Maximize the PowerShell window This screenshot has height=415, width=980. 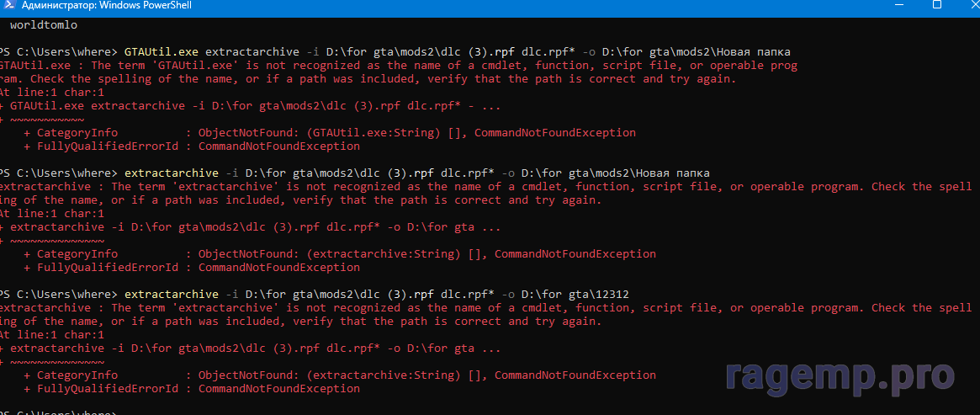937,7
